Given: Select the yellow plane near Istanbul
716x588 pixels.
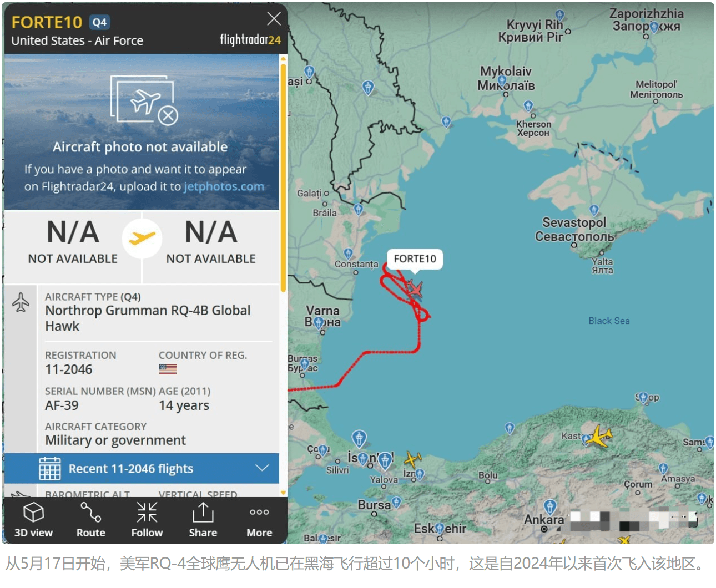Looking at the screenshot, I should click(412, 459).
